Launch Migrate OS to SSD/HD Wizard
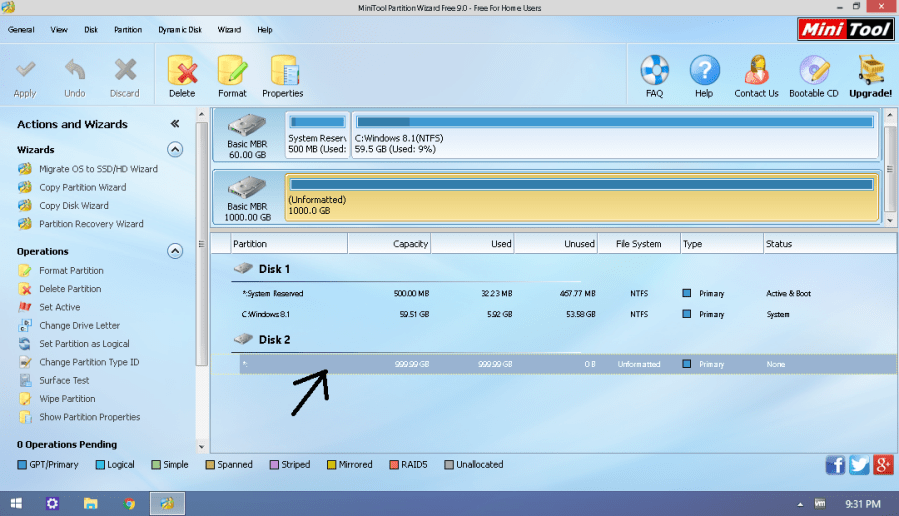Screen dimensions: 899x516 point(97,169)
